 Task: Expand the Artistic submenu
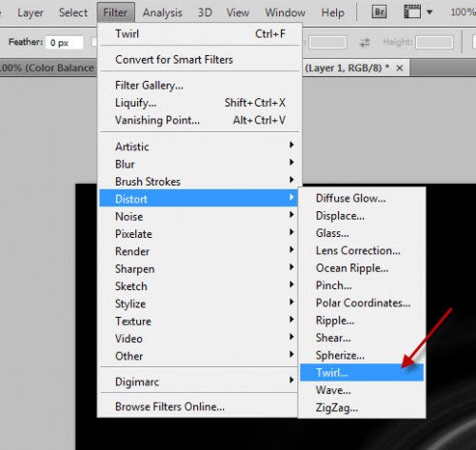(x=199, y=147)
